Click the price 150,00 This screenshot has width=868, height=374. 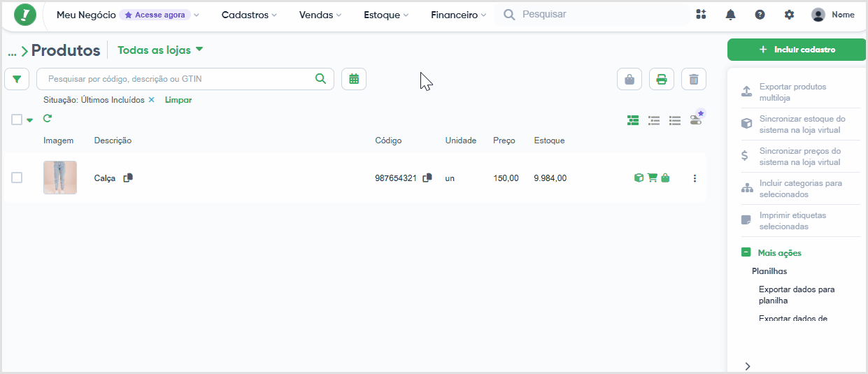[506, 178]
